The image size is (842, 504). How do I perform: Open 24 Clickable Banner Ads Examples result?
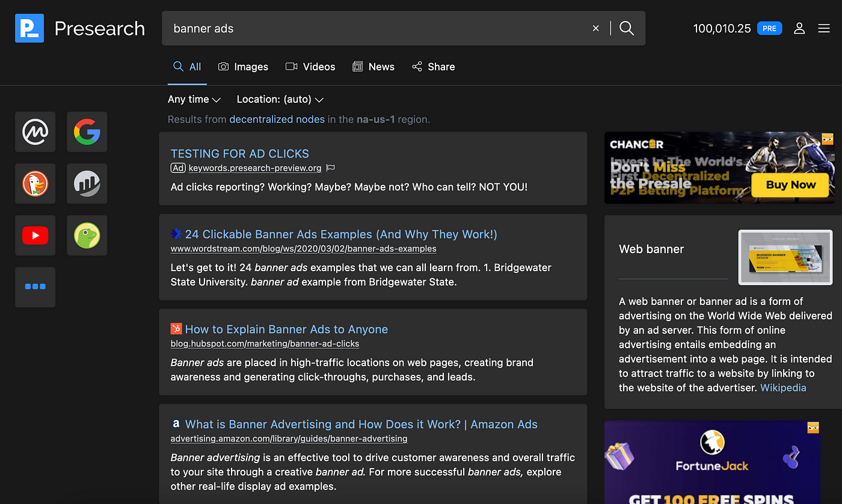341,235
